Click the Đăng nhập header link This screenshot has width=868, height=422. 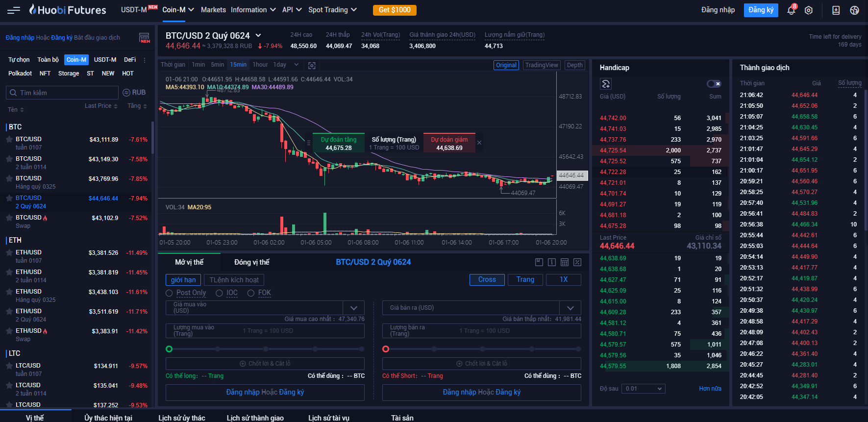pyautogui.click(x=718, y=10)
